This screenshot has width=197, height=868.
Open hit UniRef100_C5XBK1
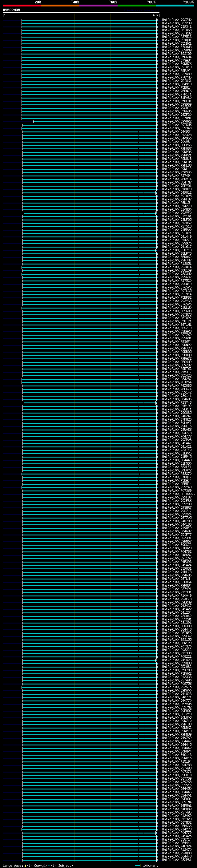[x=177, y=43]
